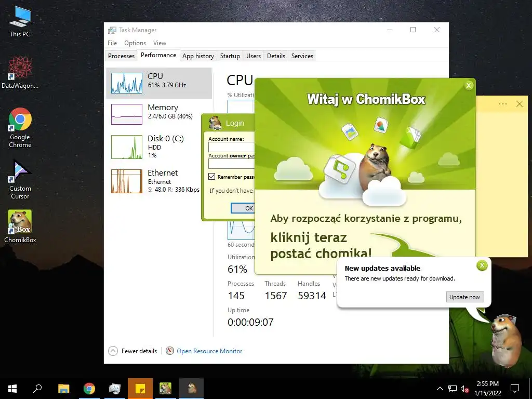Viewport: 532px width, 399px height.
Task: Open the Startup tab
Action: pos(230,56)
